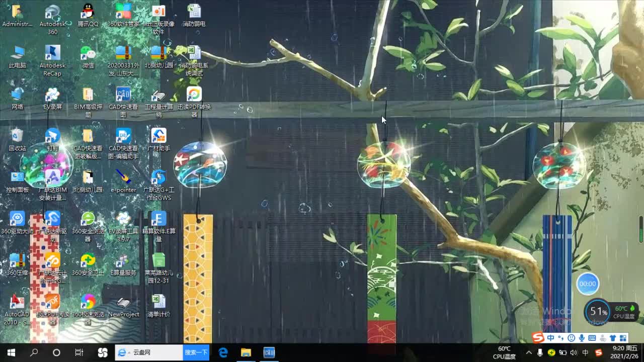Open Sogou toolbox grid icon
The image size is (644, 362).
coord(623,338)
